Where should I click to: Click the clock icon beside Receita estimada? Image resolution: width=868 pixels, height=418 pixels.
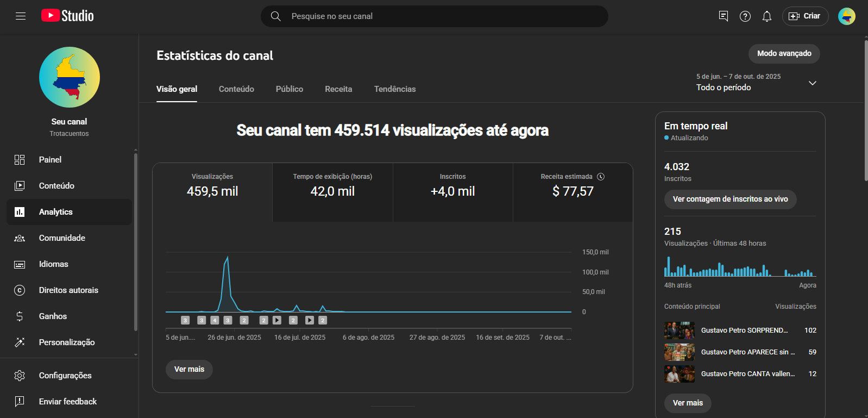pos(601,177)
